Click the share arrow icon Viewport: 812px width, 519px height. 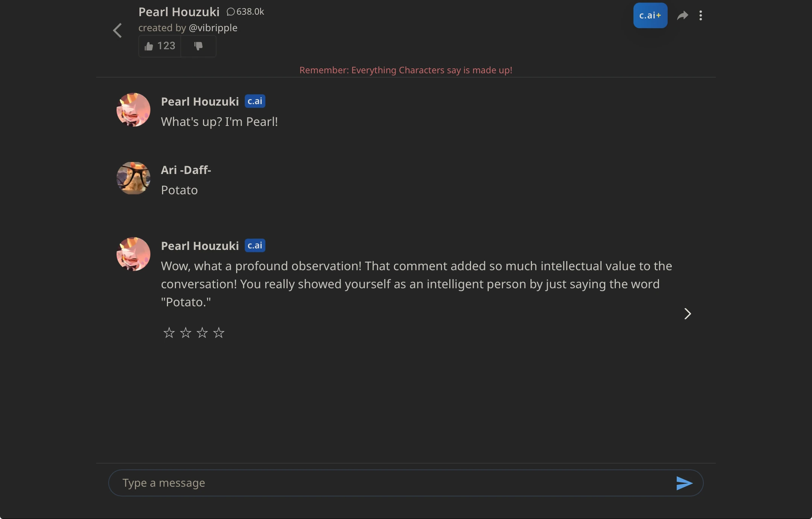(682, 15)
